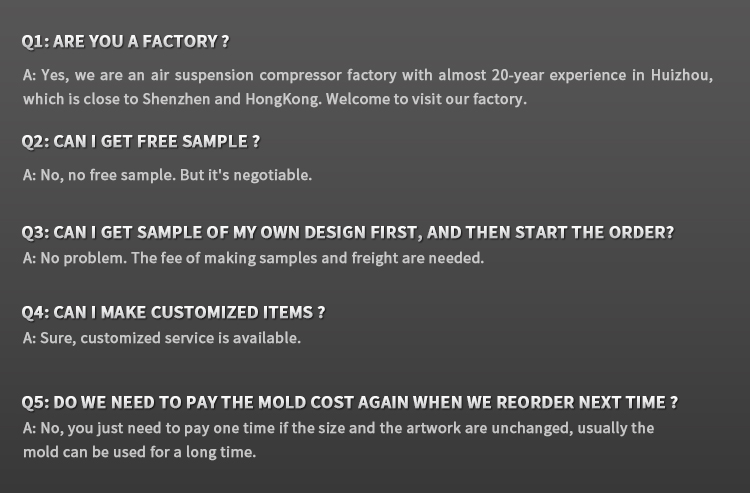
Task: Click the "Welcome to visit our factory" sentence
Action: [x=426, y=99]
